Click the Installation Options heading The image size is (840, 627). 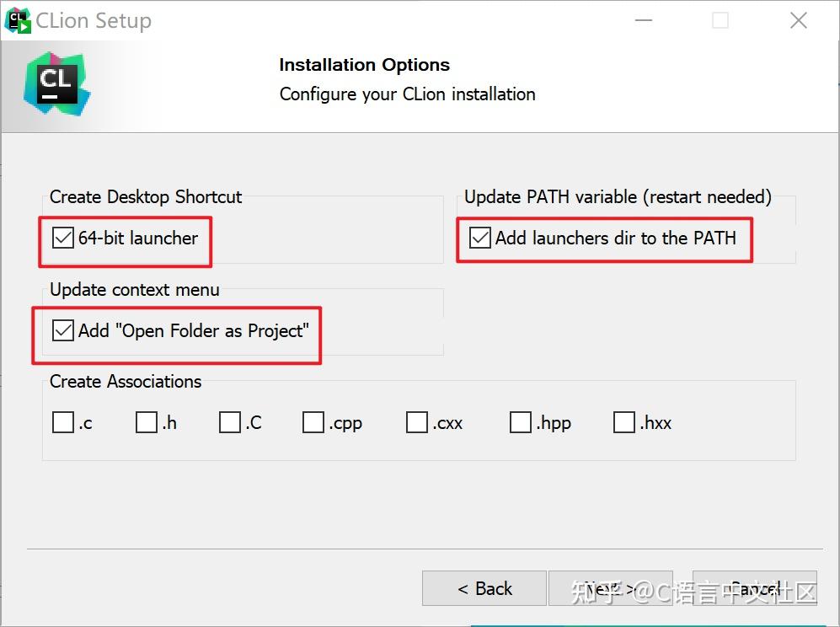364,65
